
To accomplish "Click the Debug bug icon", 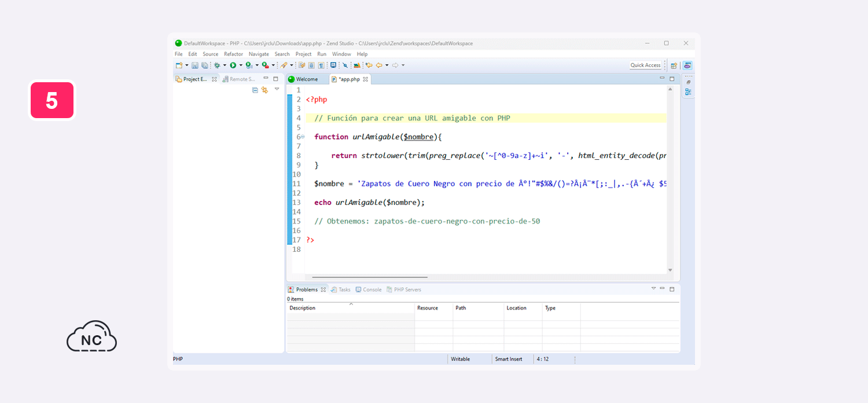I will 217,65.
